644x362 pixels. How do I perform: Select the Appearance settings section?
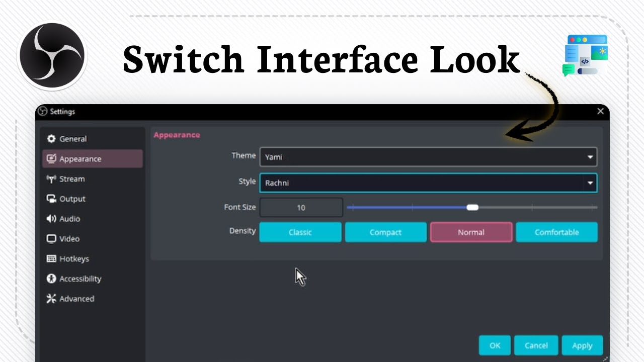tap(93, 159)
